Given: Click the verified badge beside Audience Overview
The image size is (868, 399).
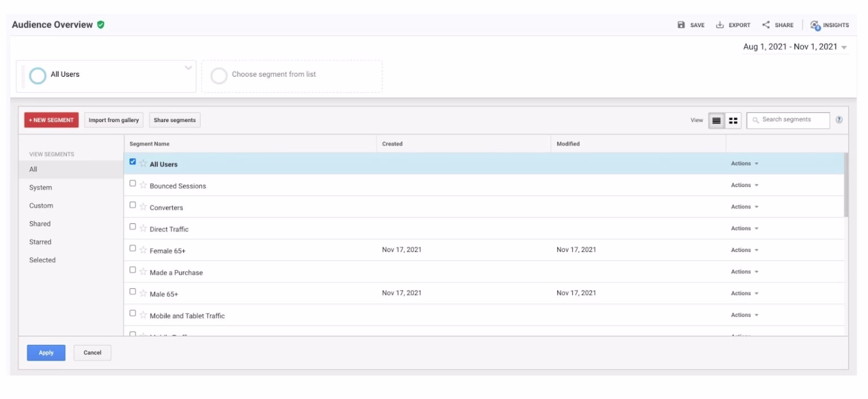Looking at the screenshot, I should (x=101, y=25).
